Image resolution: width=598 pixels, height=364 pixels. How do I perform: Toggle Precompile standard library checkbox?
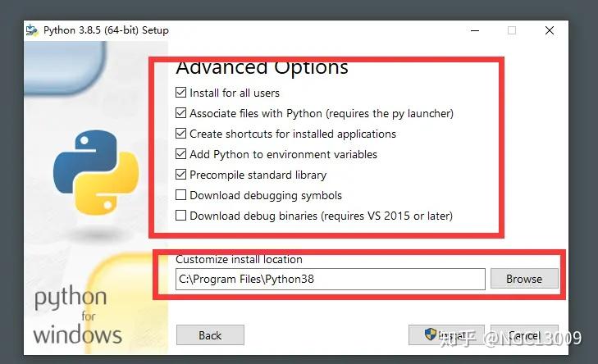point(181,175)
